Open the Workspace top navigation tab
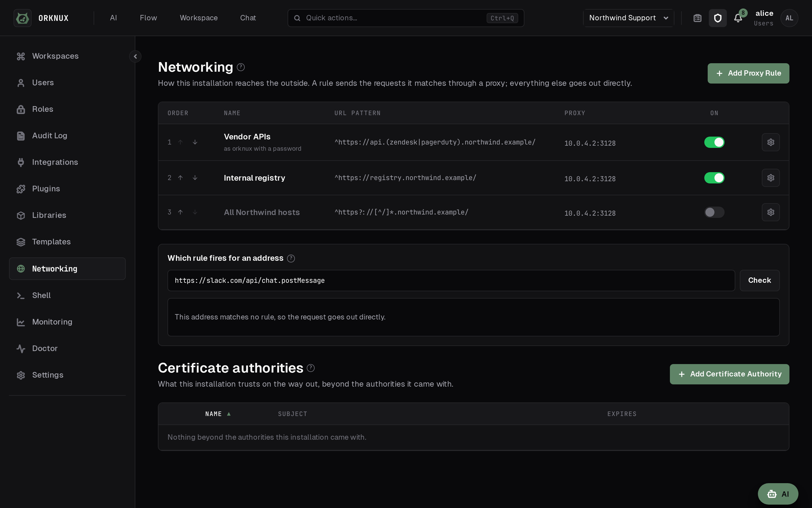This screenshot has width=812, height=508. pyautogui.click(x=199, y=18)
